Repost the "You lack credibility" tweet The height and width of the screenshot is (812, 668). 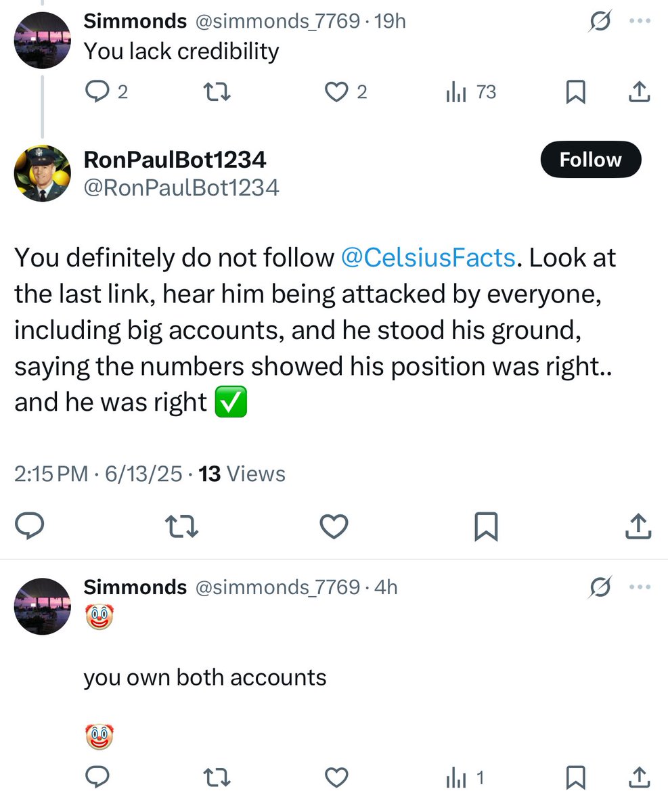tap(217, 93)
